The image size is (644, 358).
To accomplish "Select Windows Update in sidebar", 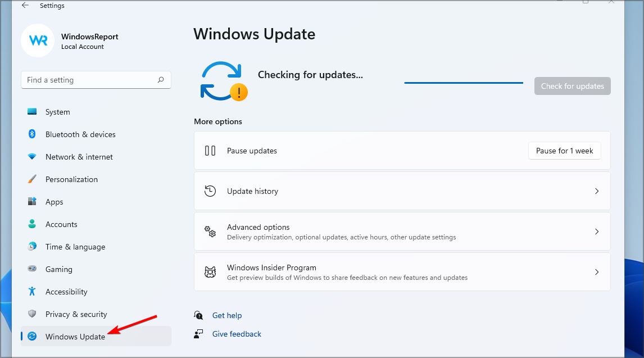I will click(x=96, y=336).
